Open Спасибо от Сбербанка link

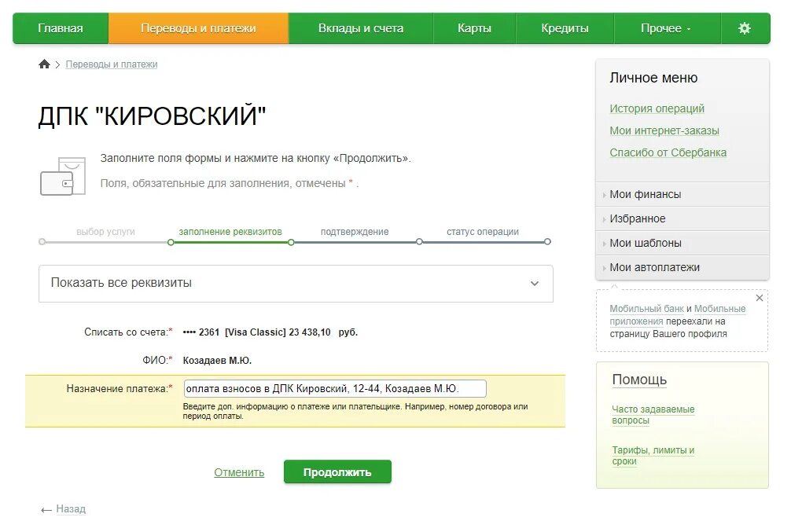(x=668, y=152)
